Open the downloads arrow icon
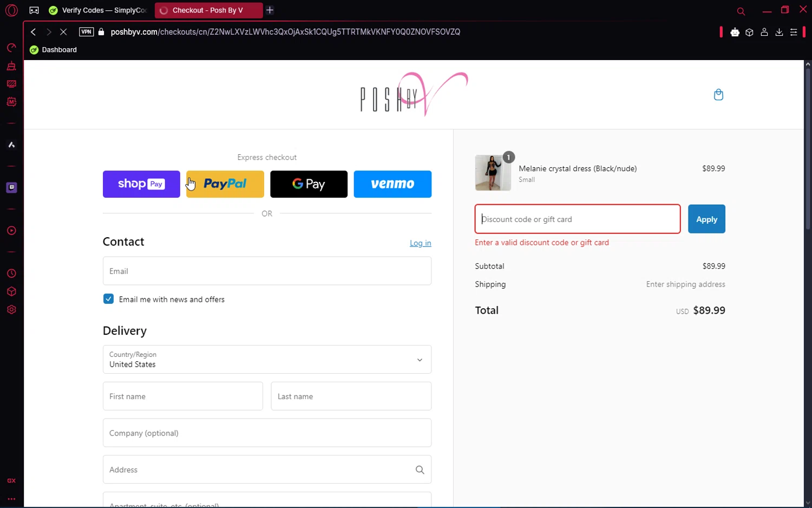Image resolution: width=812 pixels, height=508 pixels. coord(779,32)
